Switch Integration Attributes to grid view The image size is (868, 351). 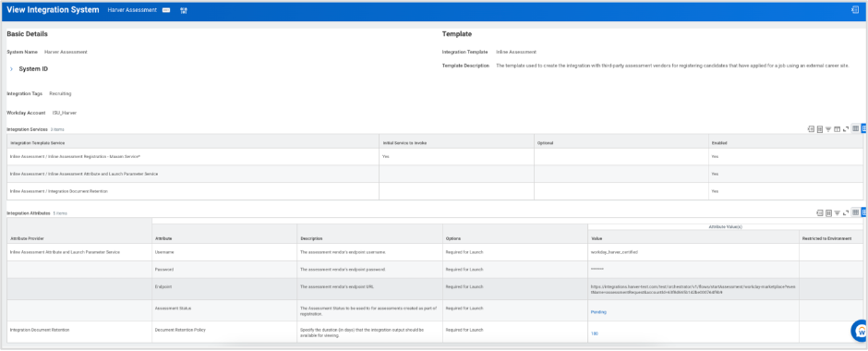click(x=864, y=212)
